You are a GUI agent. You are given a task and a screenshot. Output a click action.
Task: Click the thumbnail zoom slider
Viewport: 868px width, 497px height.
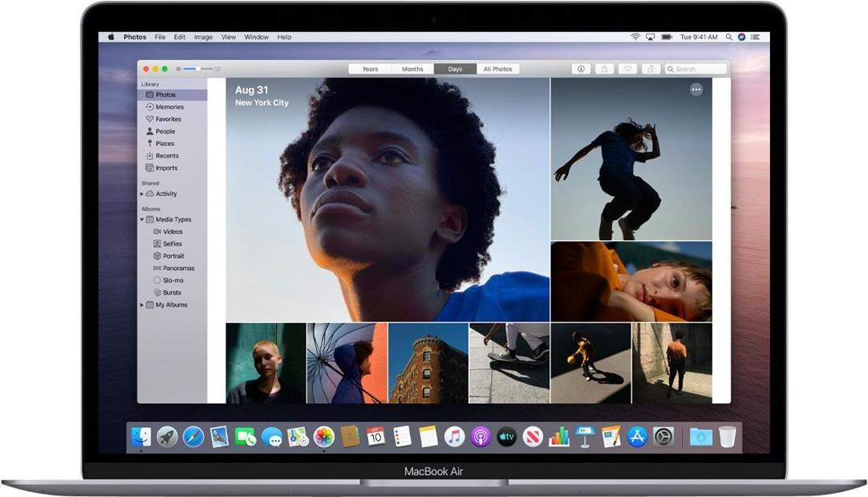pos(197,69)
